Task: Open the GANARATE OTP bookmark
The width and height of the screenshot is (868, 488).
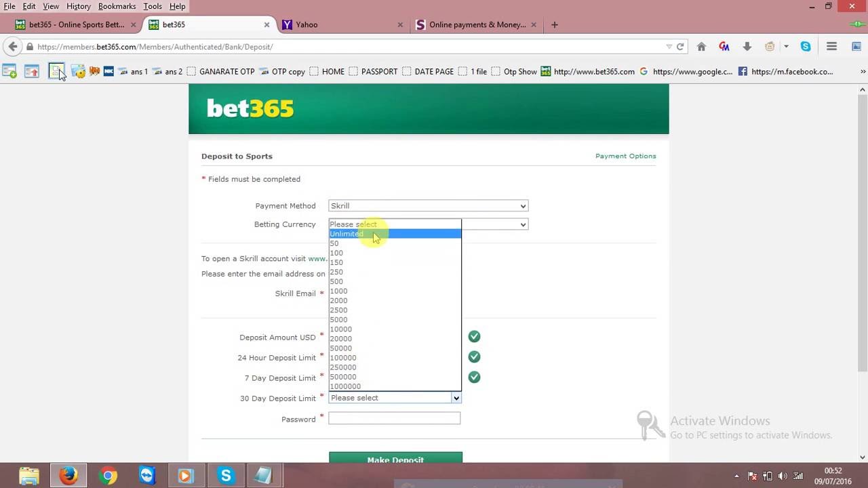Action: coord(220,71)
